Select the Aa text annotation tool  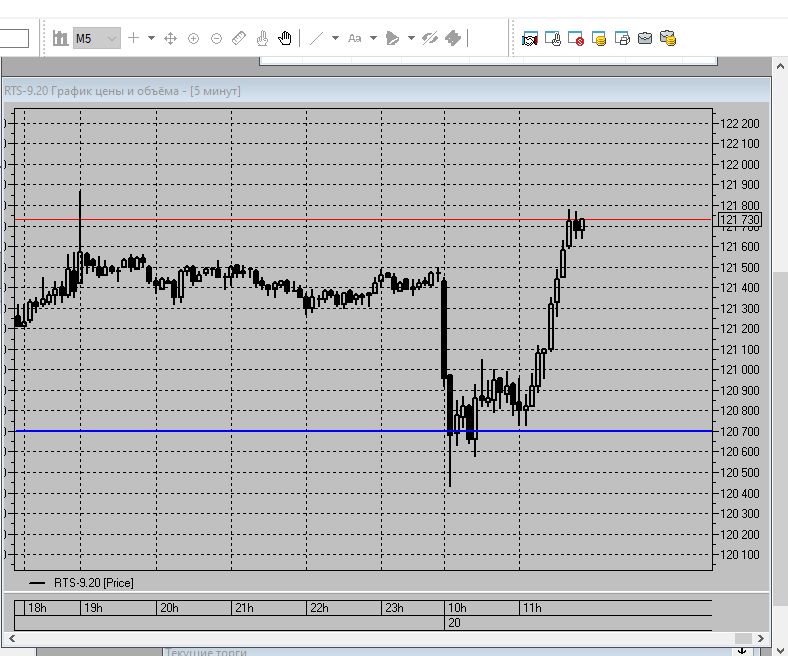click(x=355, y=38)
